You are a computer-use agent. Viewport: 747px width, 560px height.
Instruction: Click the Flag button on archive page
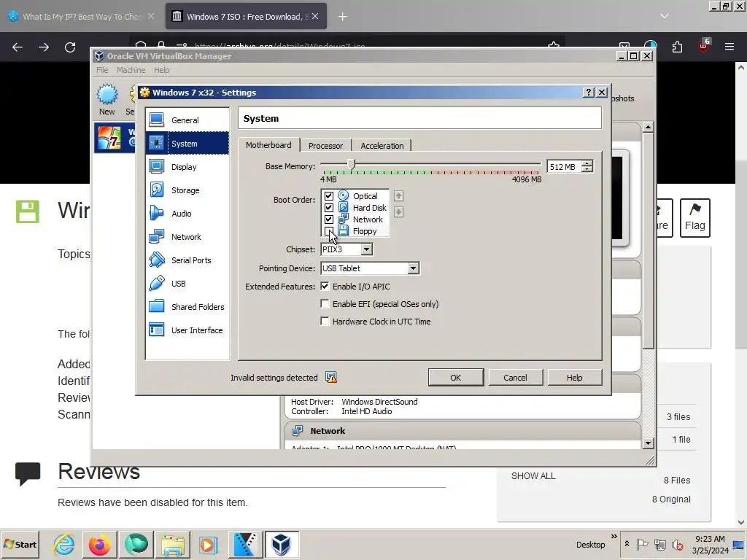(694, 217)
